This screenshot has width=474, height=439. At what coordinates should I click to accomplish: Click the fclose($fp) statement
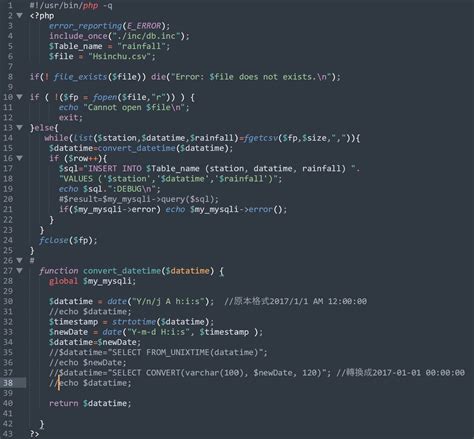click(68, 240)
